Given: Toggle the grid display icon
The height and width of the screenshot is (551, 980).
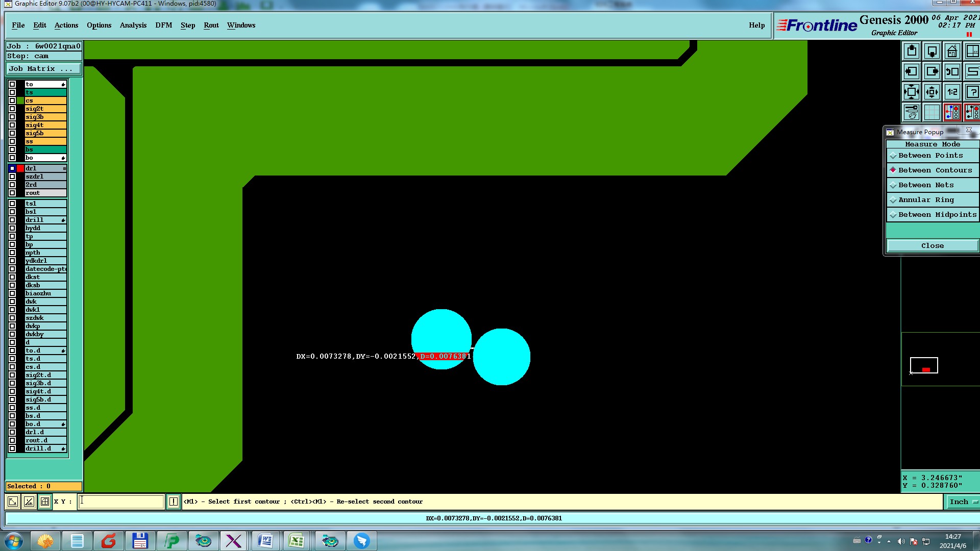Looking at the screenshot, I should coord(932,112).
